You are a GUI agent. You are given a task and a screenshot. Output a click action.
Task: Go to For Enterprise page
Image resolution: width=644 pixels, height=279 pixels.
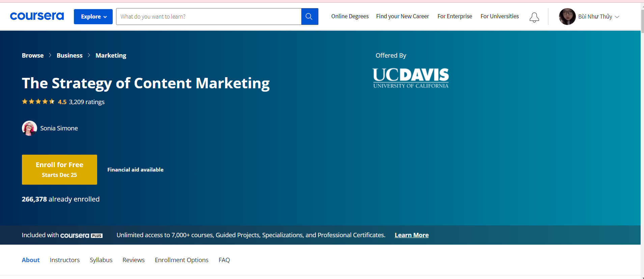click(x=455, y=16)
